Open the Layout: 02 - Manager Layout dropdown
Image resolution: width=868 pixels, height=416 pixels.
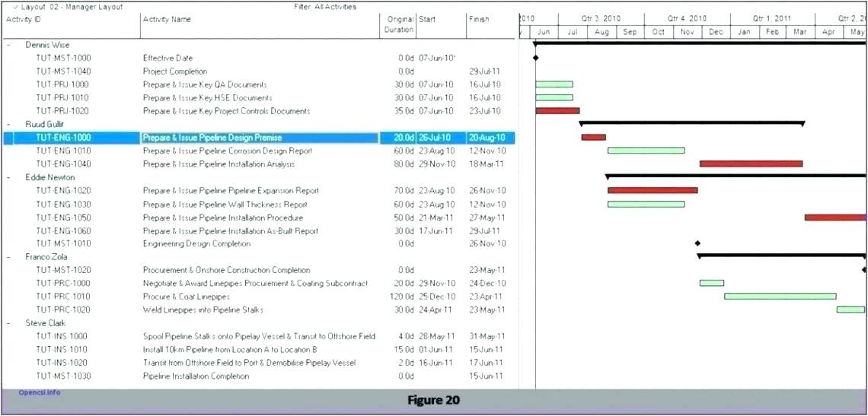pos(67,7)
